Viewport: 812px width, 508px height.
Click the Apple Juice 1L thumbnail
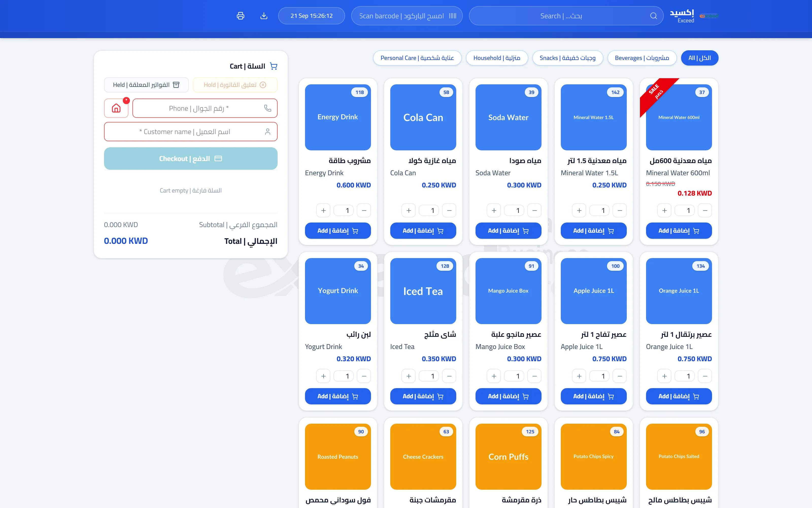(593, 291)
